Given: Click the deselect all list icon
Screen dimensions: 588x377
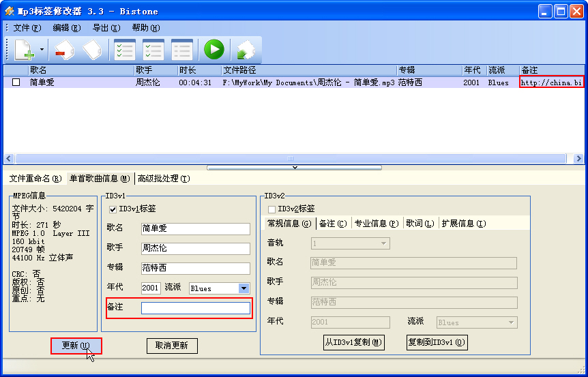Looking at the screenshot, I should pos(181,50).
